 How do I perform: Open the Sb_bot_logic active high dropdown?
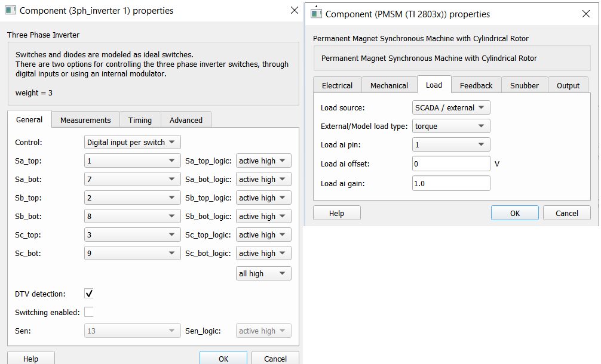pyautogui.click(x=263, y=217)
